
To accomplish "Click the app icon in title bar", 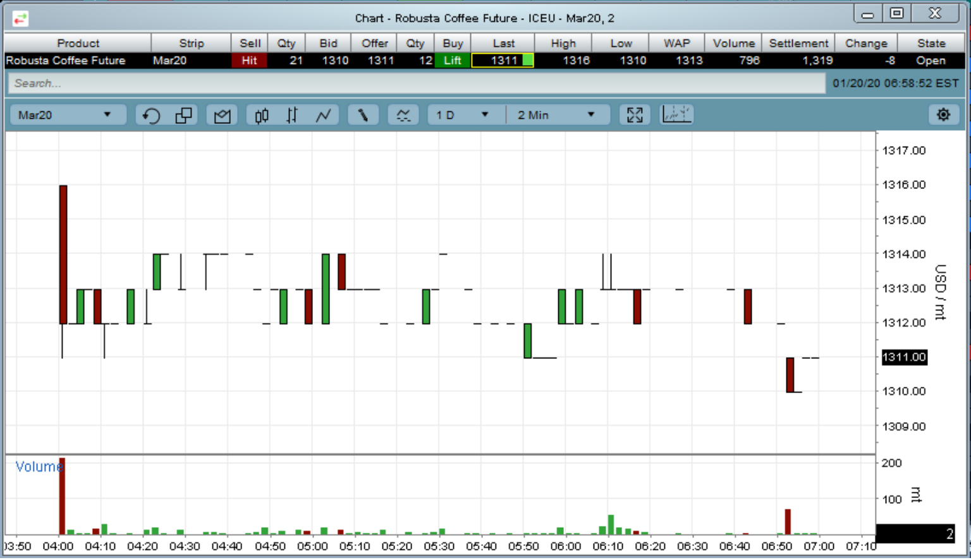I will [20, 18].
